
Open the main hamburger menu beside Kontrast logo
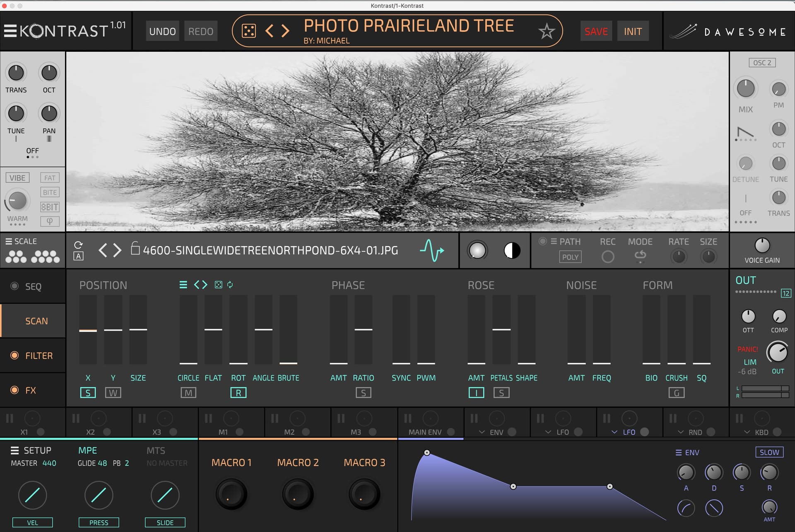point(10,31)
